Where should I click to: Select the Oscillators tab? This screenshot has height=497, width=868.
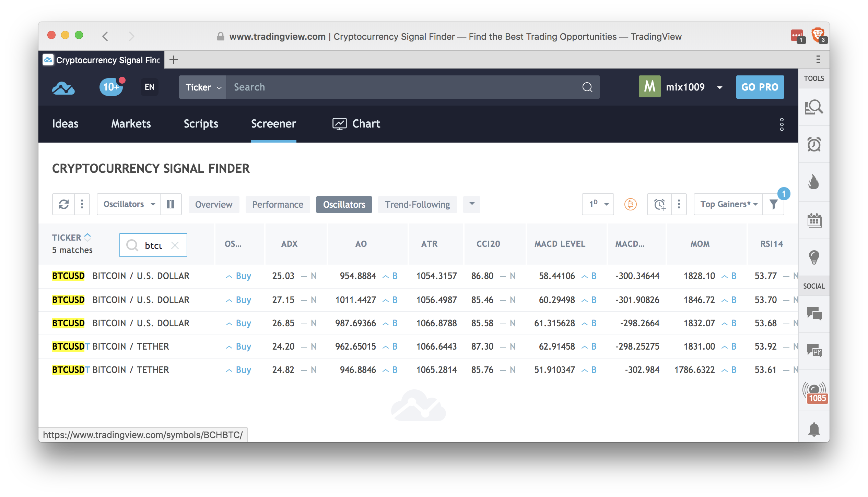click(344, 205)
